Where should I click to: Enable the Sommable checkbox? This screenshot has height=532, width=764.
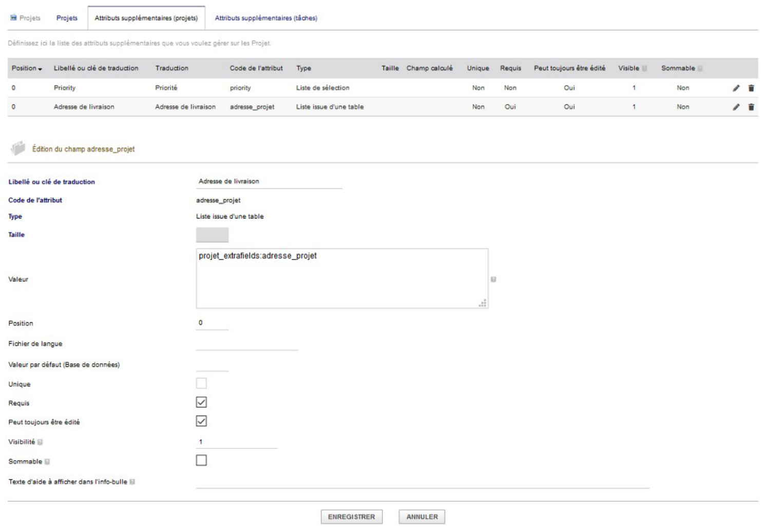[x=201, y=460]
